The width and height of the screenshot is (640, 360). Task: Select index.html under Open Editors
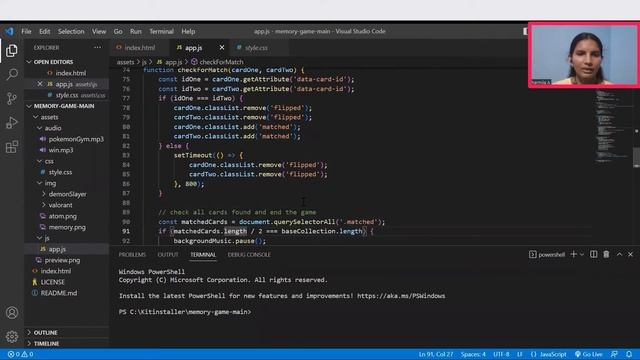[x=71, y=73]
